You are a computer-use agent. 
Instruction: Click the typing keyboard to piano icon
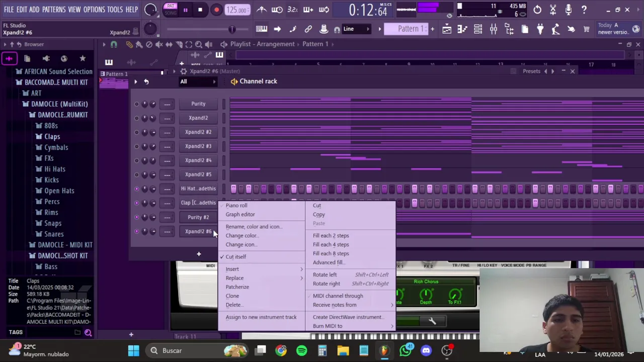pyautogui.click(x=262, y=29)
